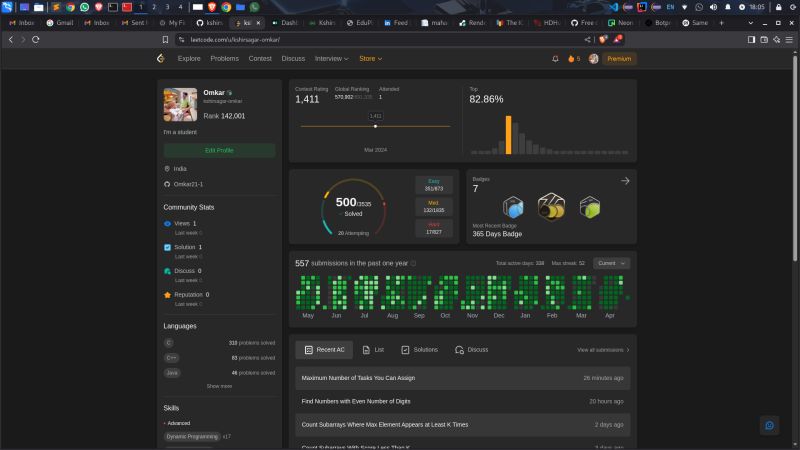The width and height of the screenshot is (800, 450).
Task: Switch to the Solutions tab
Action: [419, 350]
